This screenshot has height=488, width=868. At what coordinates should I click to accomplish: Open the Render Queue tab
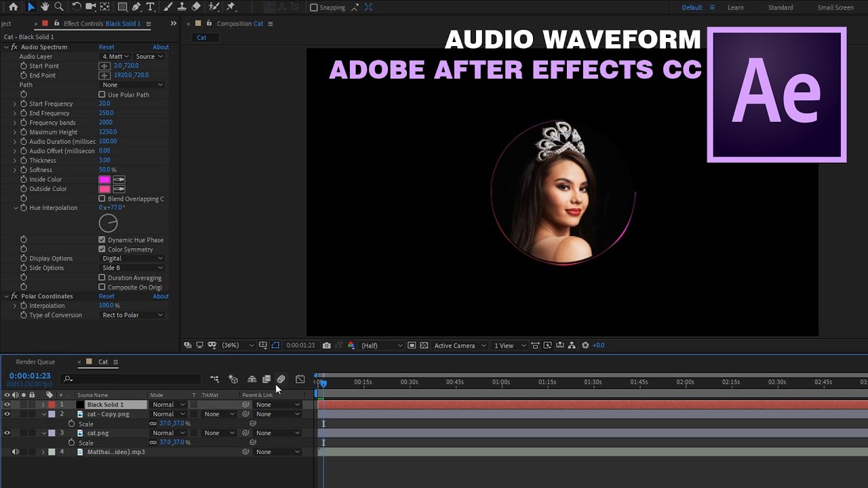coord(35,362)
